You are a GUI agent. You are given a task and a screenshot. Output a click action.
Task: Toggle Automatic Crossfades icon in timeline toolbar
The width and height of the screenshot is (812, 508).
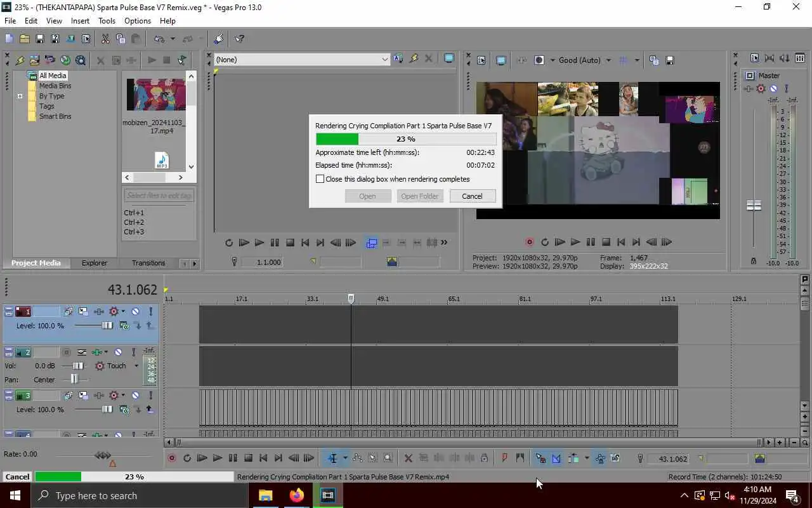click(556, 458)
